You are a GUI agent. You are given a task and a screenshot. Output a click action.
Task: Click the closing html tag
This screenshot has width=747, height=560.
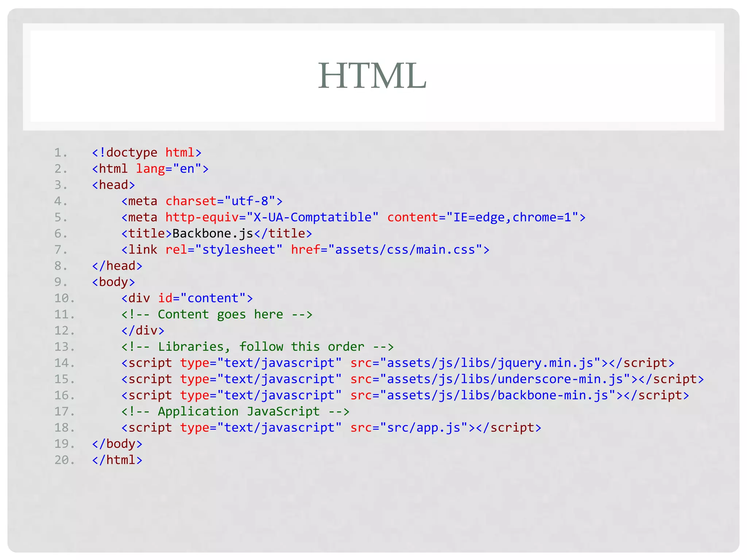[117, 460]
